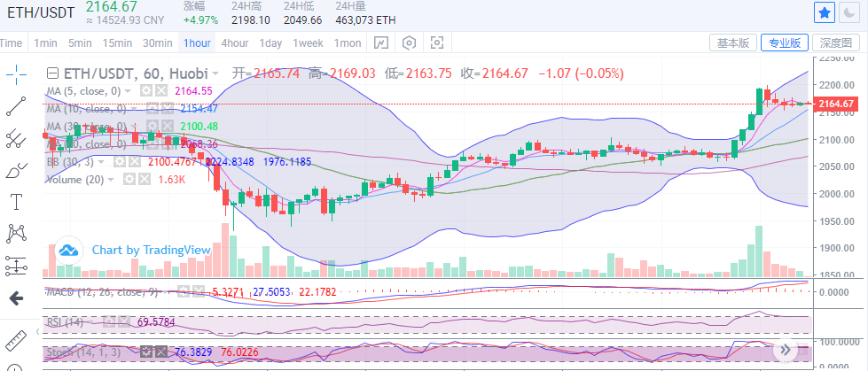Click the fullscreen snapshot icon in toolbar
Screen dimensions: 868x371
pyautogui.click(x=437, y=43)
